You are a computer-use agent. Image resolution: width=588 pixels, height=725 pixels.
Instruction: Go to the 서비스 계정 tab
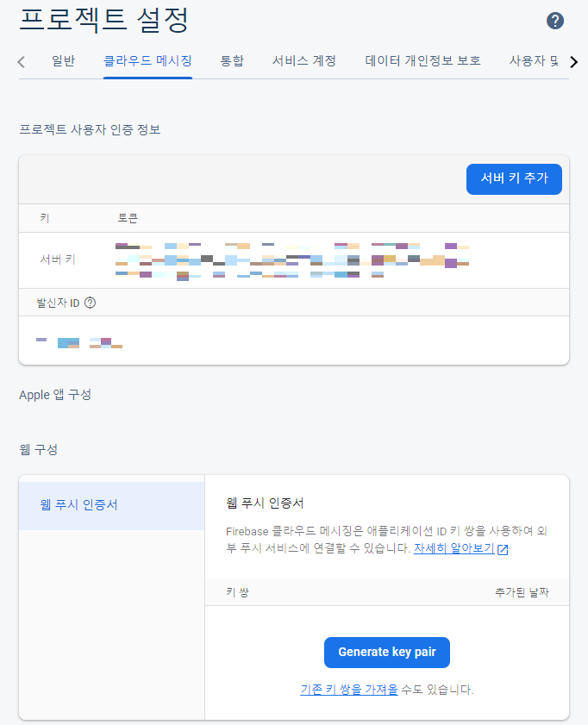click(x=304, y=61)
